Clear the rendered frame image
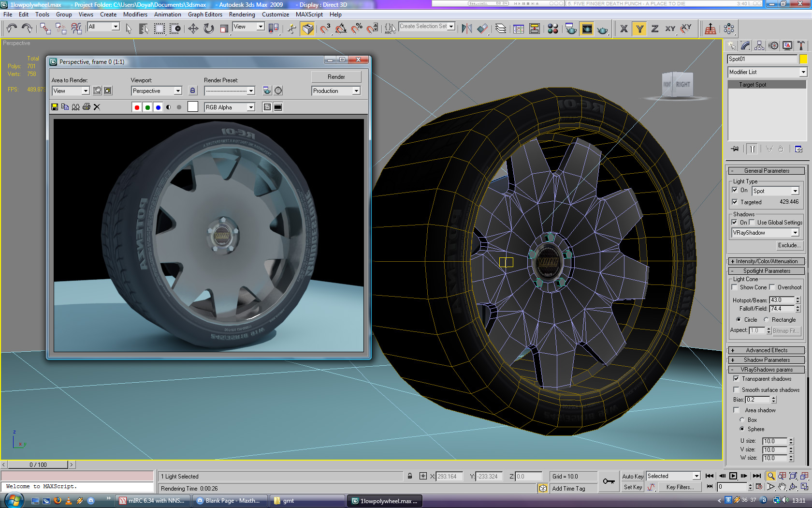Screen dimensions: 812x508 click(x=97, y=107)
